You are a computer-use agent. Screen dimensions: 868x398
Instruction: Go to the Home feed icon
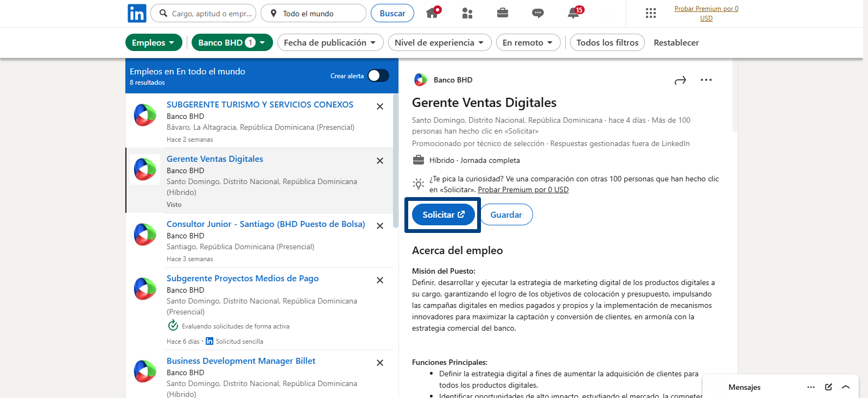433,12
